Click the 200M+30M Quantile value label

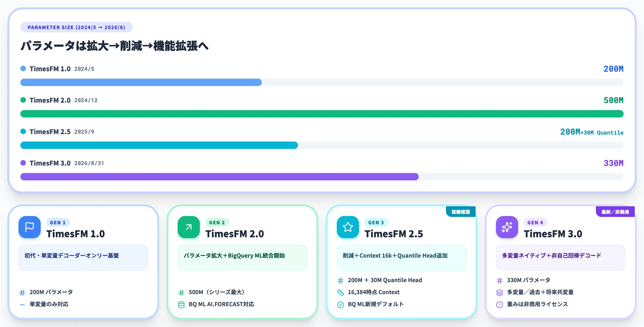click(592, 132)
